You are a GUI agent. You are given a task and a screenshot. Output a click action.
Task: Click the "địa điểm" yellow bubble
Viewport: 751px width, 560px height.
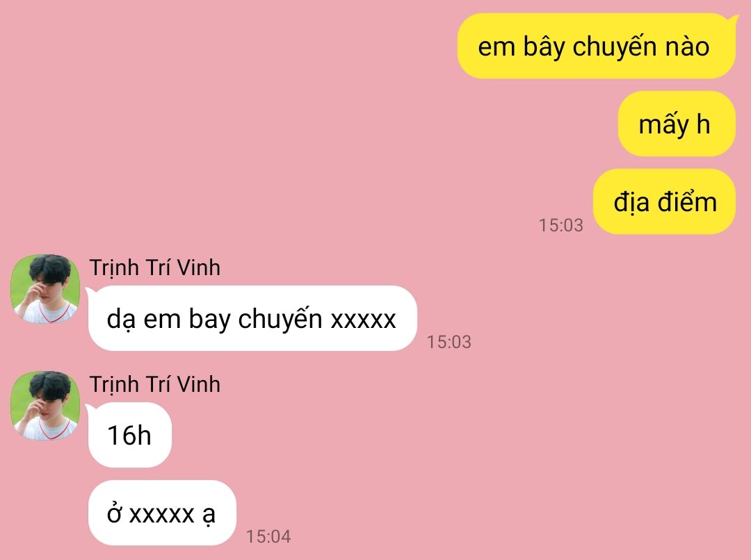click(664, 201)
